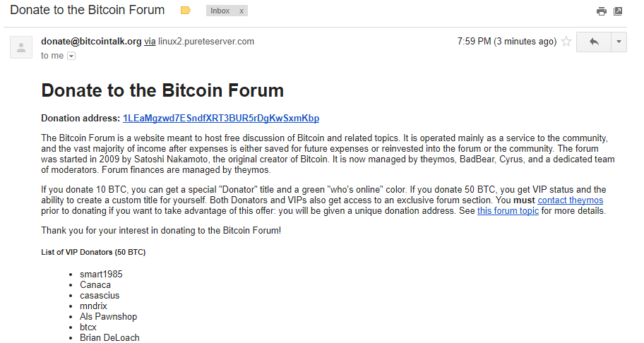
Task: Click the 7:59 PM timestamp
Action: 507,42
